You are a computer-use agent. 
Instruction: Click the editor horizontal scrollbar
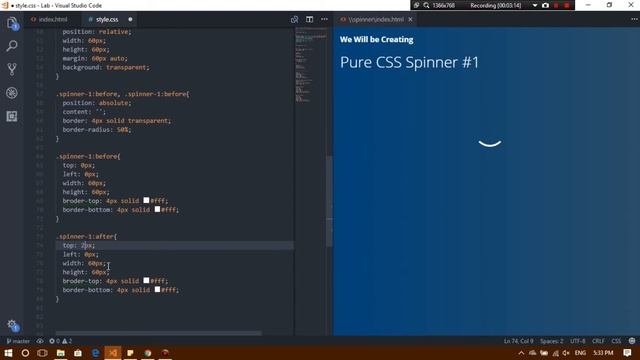[158, 333]
